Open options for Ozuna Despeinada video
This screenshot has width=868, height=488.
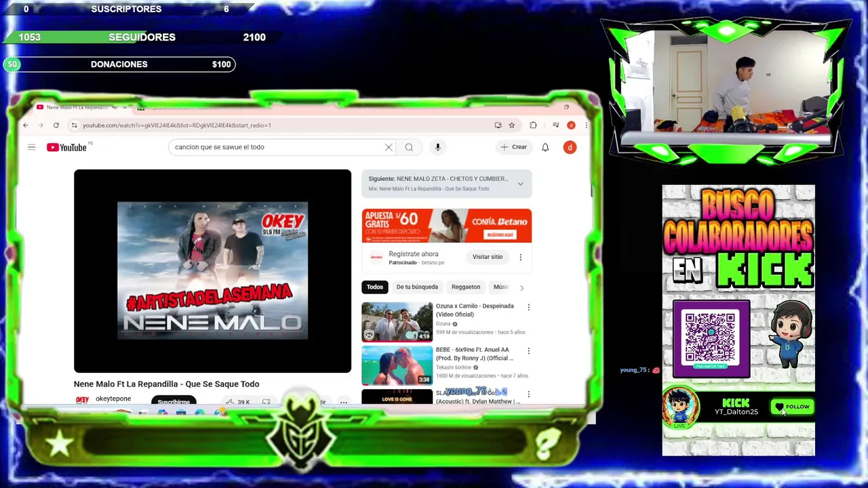[528, 307]
